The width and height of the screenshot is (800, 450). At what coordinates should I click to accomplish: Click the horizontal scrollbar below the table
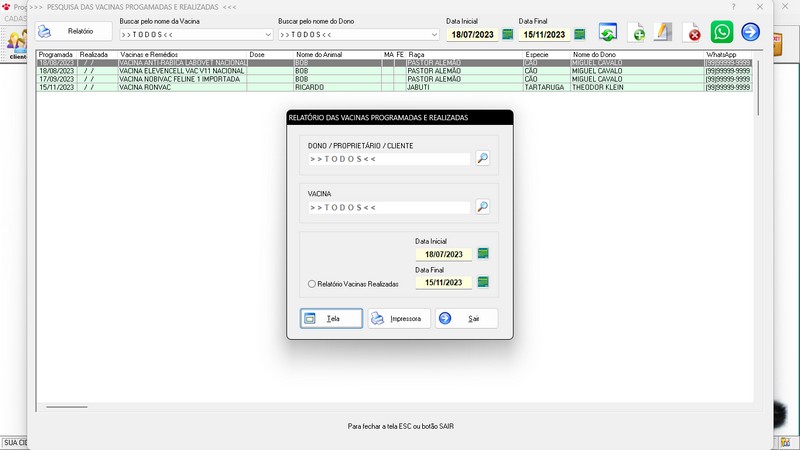(67, 407)
